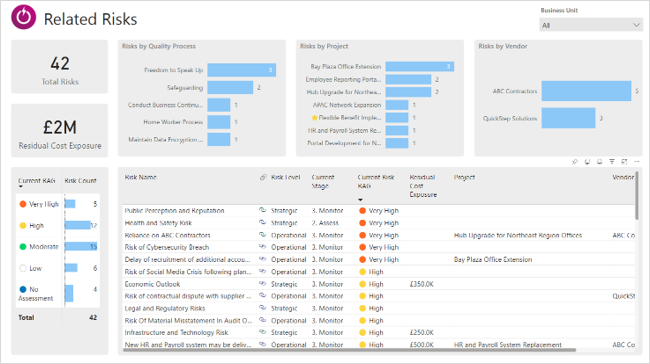Click the 42 Total Risks card

click(x=59, y=67)
